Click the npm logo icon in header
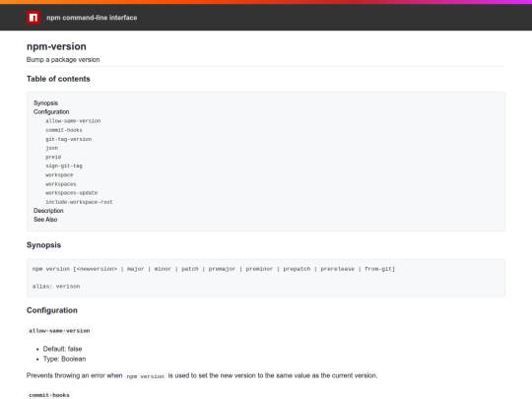Screen dimensions: 532x399 (33, 18)
